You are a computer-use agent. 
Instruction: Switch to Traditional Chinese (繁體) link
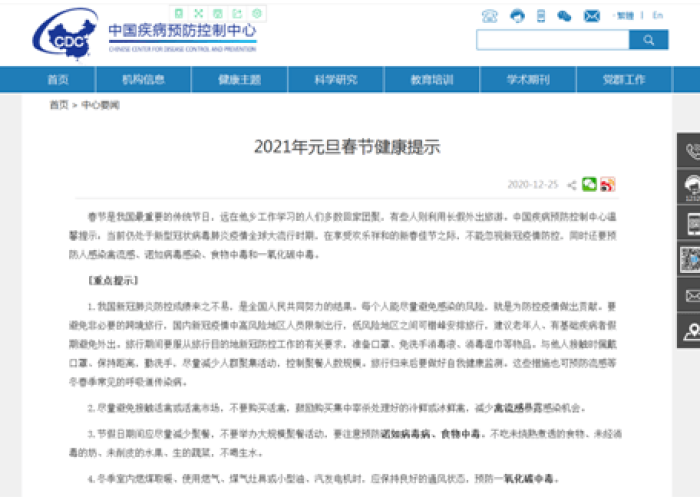(x=625, y=16)
